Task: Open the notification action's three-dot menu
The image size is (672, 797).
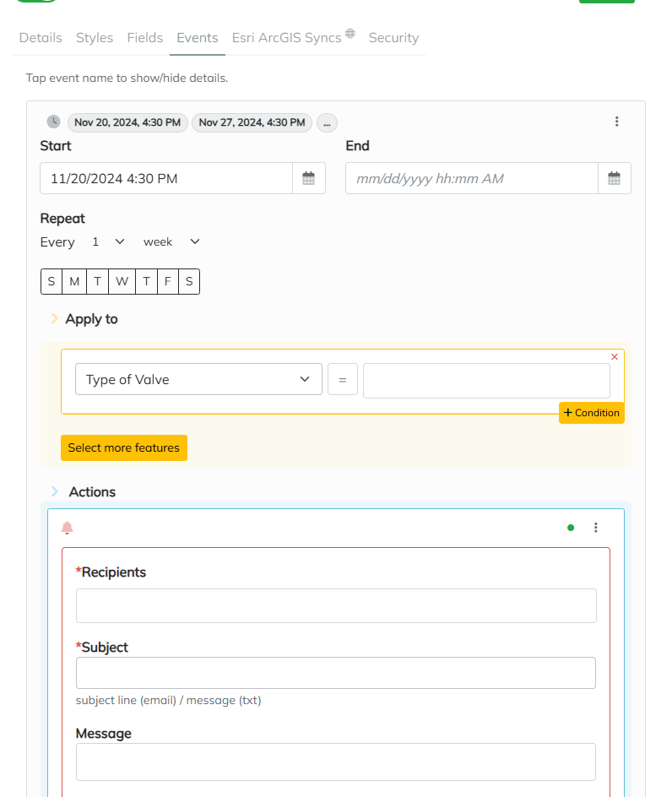Action: 596,528
